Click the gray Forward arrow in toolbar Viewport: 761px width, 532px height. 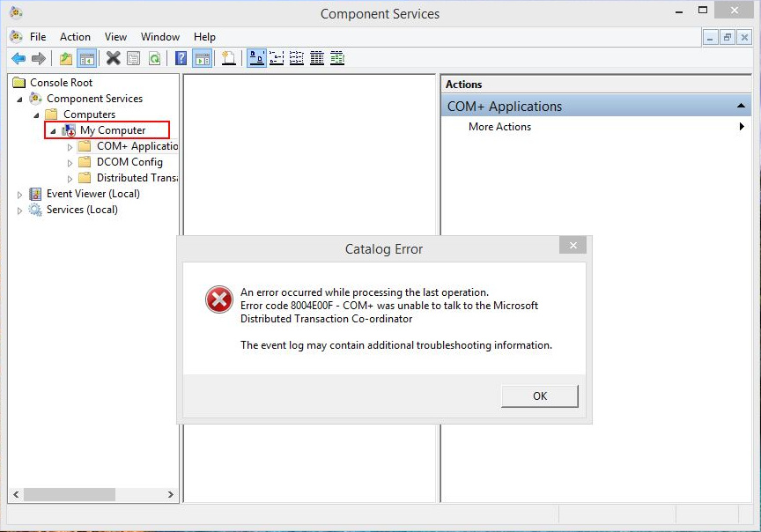click(39, 59)
